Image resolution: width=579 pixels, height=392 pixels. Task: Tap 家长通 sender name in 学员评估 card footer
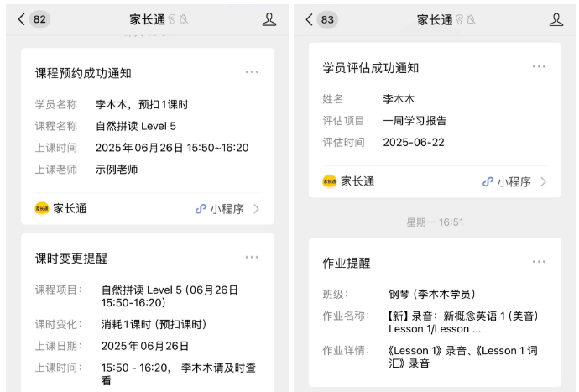click(357, 181)
